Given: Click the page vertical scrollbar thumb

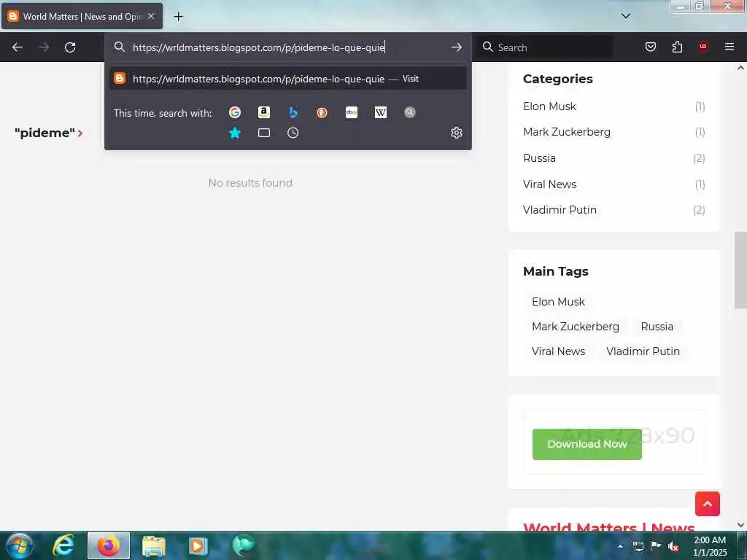Looking at the screenshot, I should tap(740, 270).
